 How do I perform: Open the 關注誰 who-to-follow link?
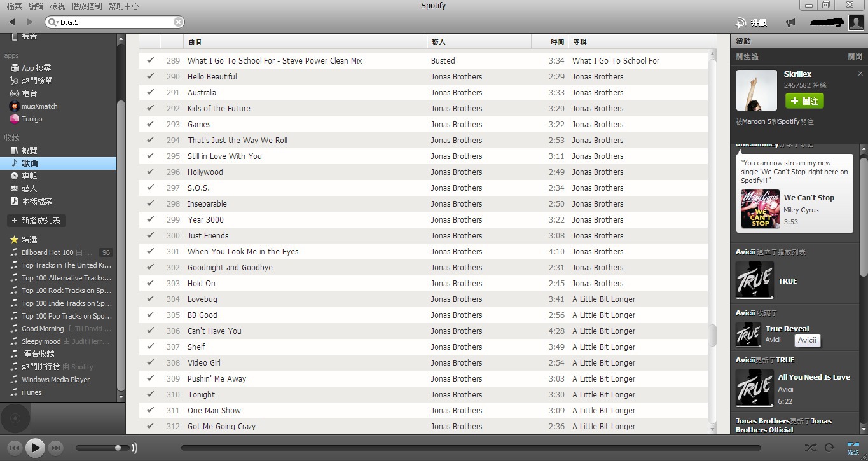click(x=747, y=57)
